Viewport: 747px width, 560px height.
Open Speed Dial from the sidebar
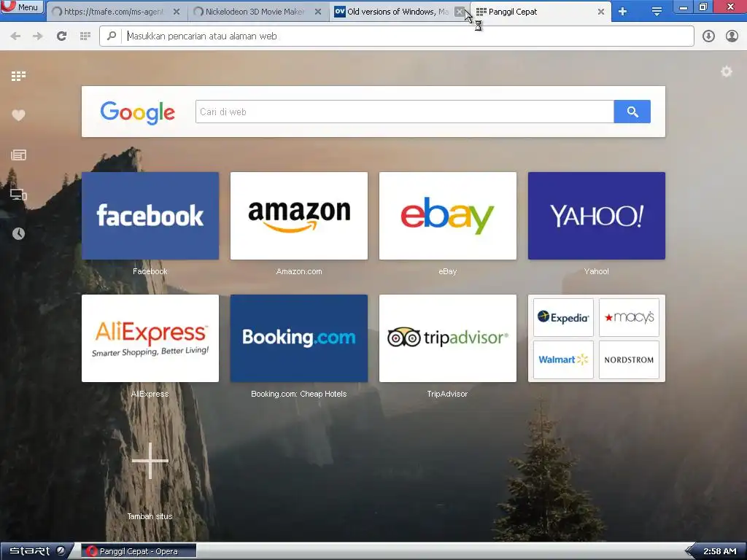[18, 76]
